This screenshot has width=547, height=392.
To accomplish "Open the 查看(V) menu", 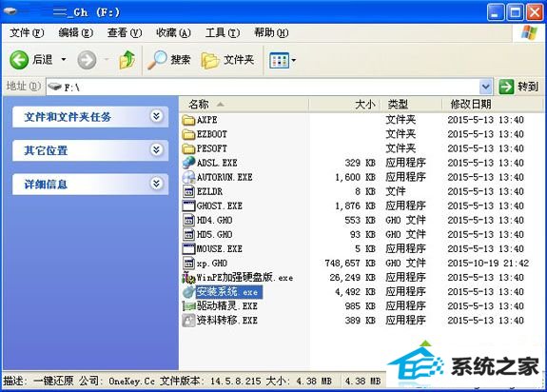I will click(125, 32).
